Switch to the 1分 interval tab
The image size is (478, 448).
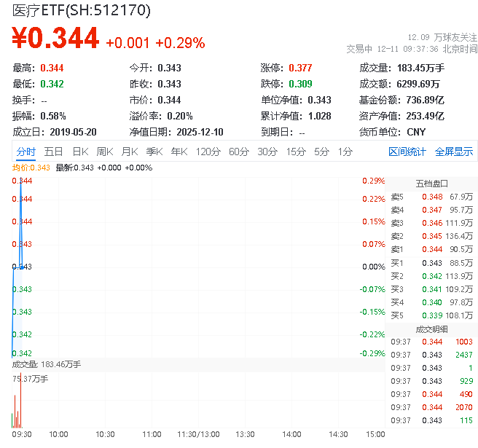(345, 152)
